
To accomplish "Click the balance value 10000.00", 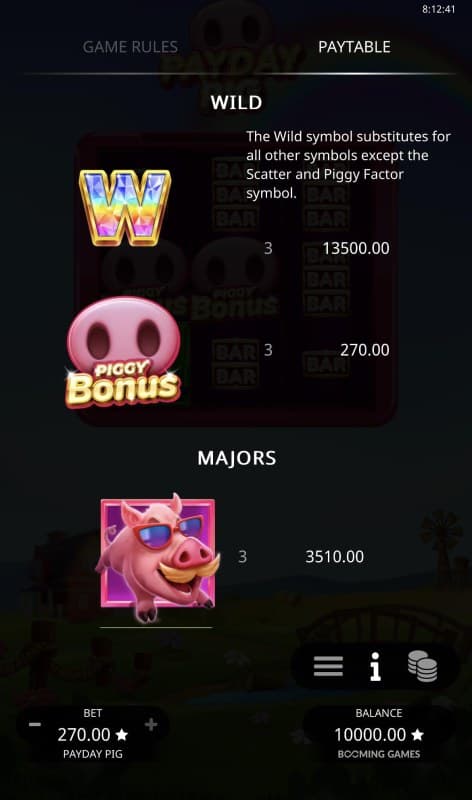I will coord(370,735).
